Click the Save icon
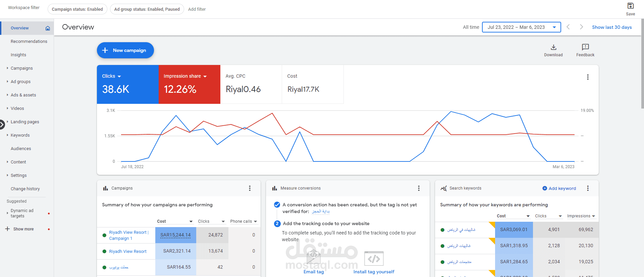 tap(630, 6)
